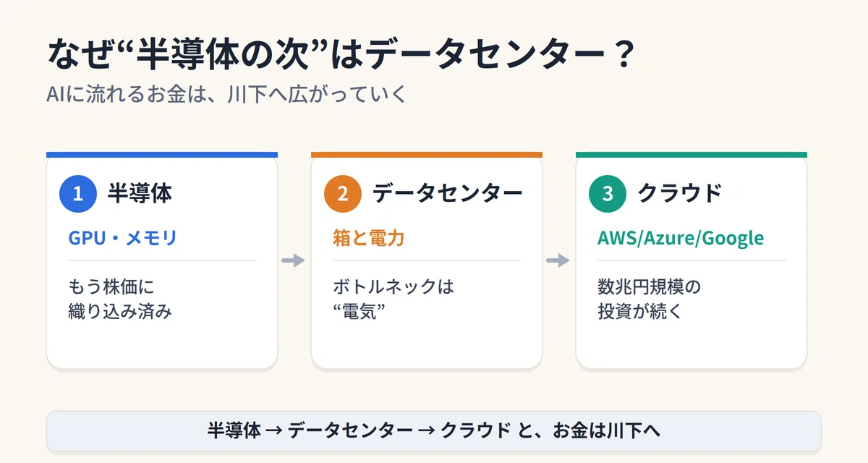Click the bottom summary banner 半導体 → データセンター → クラウド
The height and width of the screenshot is (463, 868).
434,431
